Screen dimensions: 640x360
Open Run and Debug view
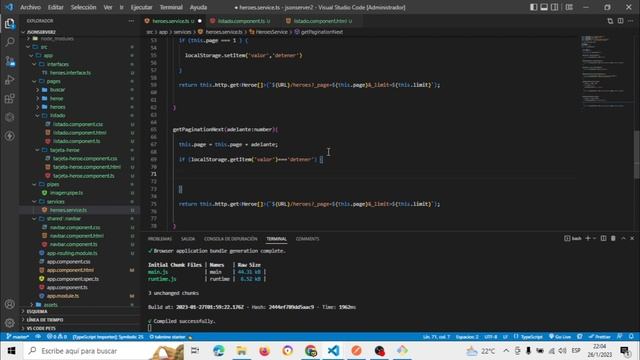point(9,80)
